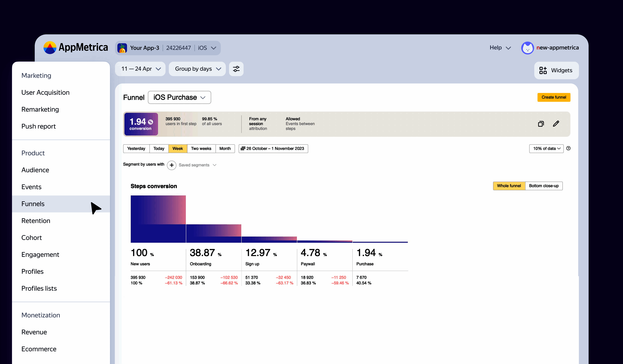The width and height of the screenshot is (623, 364).
Task: Open the Retention report in sidebar
Action: pos(36,221)
